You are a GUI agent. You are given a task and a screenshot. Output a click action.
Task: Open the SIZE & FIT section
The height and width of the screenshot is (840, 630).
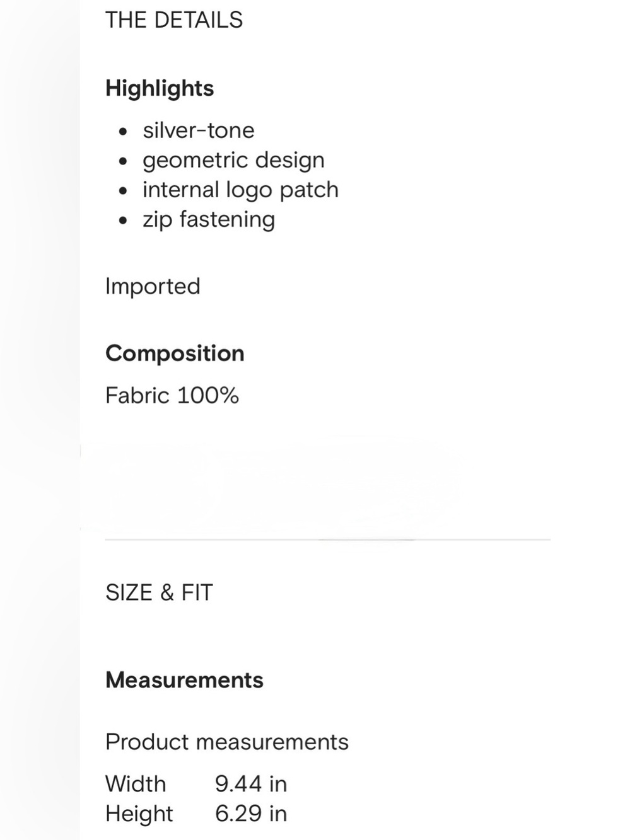click(x=159, y=592)
